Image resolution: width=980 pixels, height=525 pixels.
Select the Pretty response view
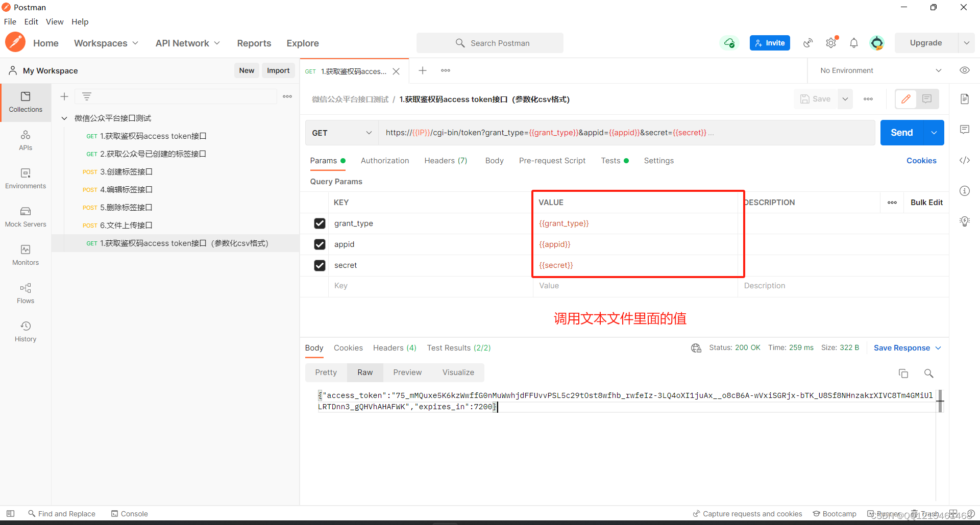click(326, 372)
